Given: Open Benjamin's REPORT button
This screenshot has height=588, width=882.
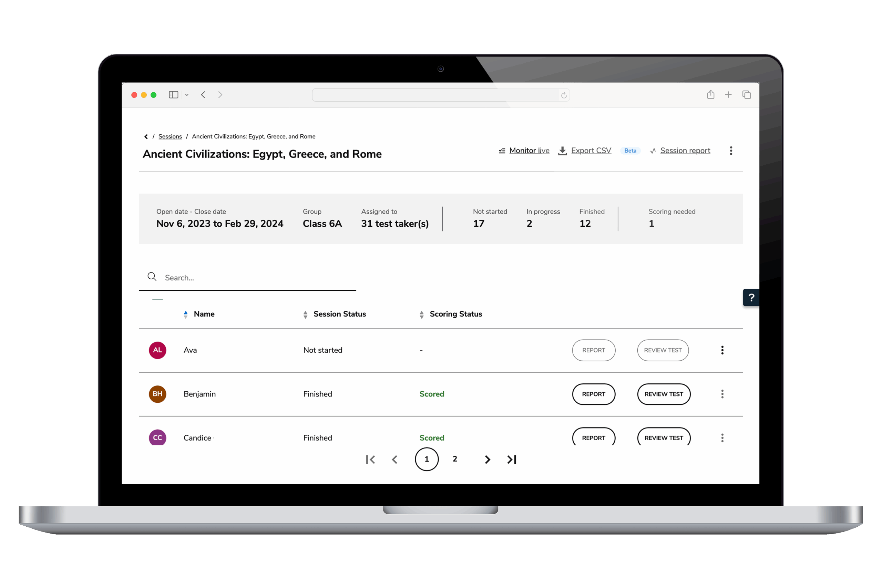Looking at the screenshot, I should [593, 394].
